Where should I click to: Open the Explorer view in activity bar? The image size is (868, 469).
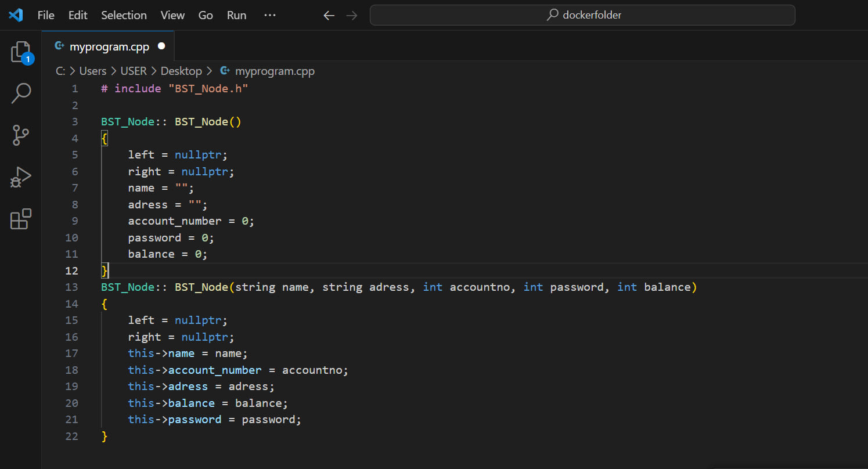pyautogui.click(x=21, y=52)
